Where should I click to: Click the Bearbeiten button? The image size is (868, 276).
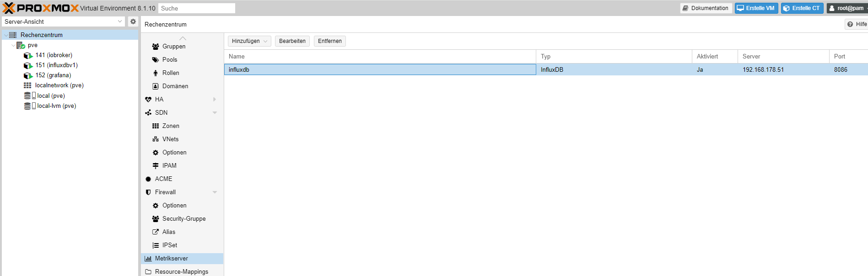point(292,41)
